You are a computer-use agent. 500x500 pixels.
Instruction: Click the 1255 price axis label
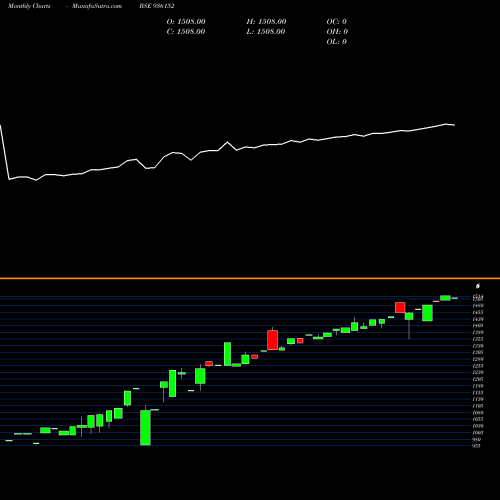tap(478, 366)
